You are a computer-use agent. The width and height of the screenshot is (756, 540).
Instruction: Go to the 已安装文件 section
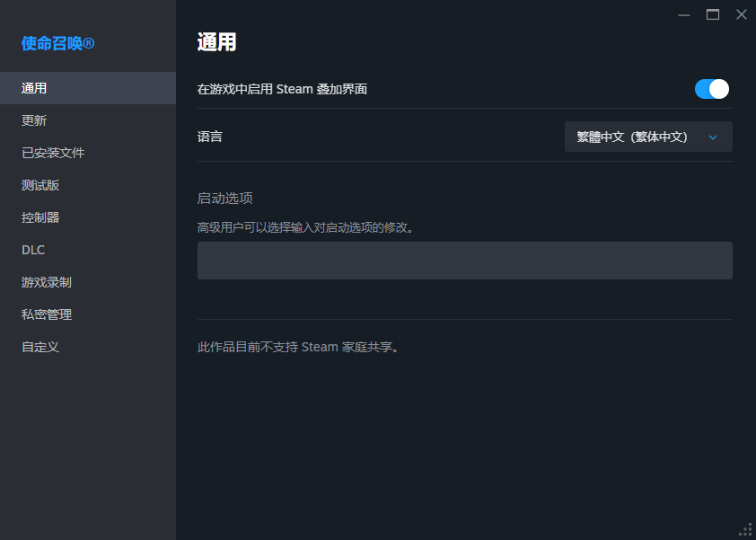click(53, 153)
